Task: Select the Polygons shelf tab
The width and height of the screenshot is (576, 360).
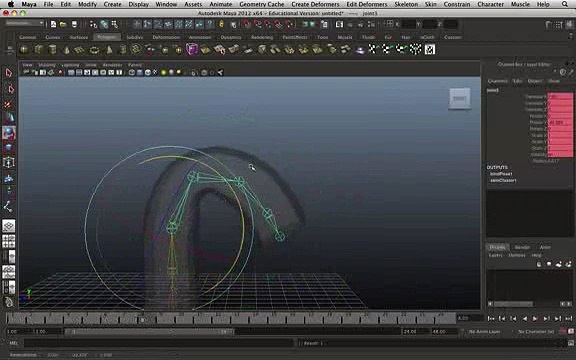Action: point(107,37)
